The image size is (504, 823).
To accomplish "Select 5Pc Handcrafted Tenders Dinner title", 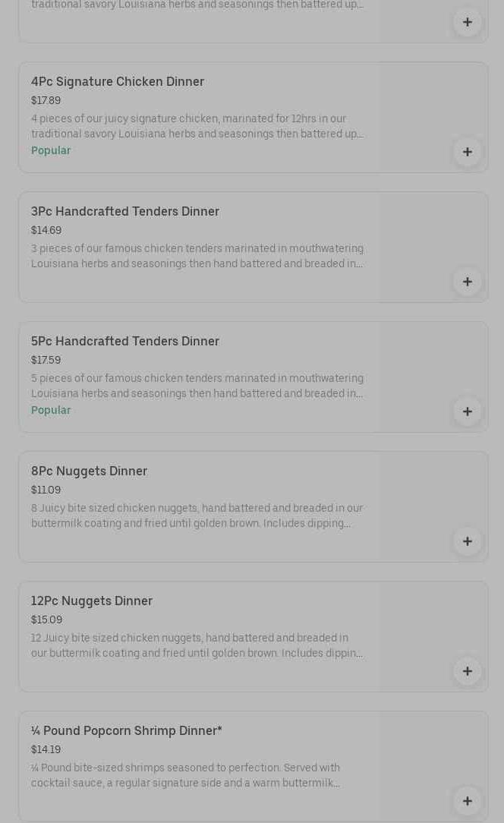I will point(125,341).
